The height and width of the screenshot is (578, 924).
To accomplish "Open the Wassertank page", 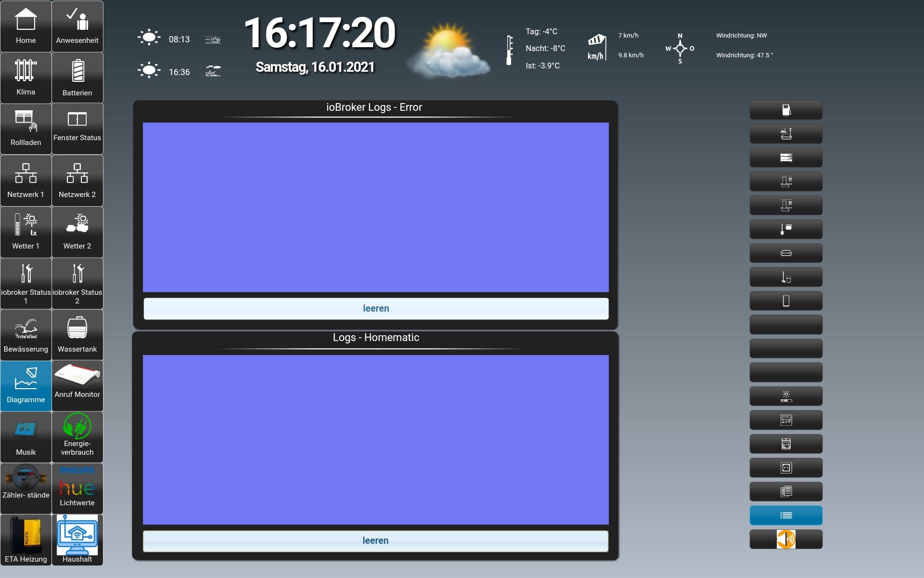I will [77, 335].
